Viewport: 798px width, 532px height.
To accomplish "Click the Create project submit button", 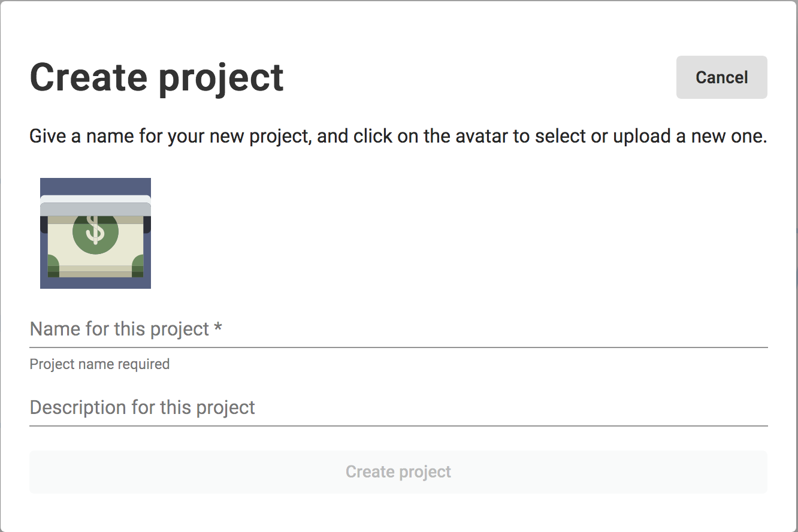I will tap(398, 472).
